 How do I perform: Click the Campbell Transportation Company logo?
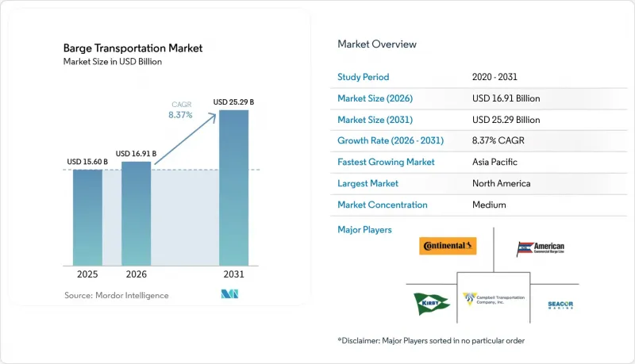494,299
